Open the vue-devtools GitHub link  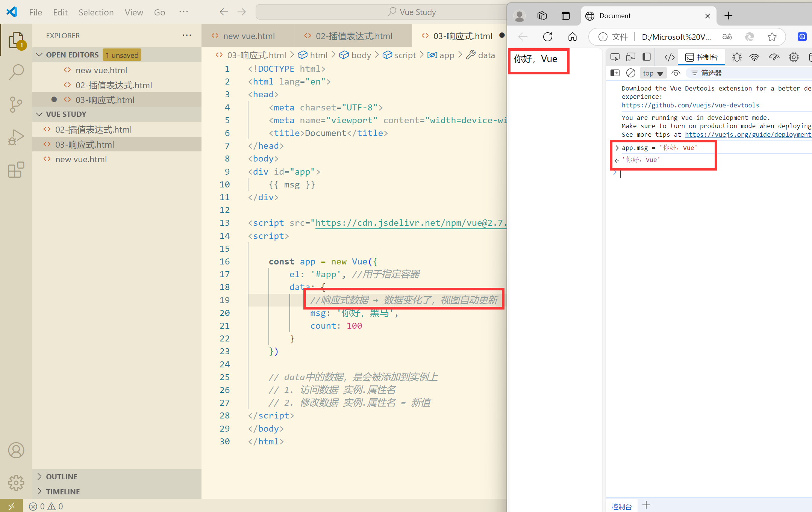click(x=690, y=105)
